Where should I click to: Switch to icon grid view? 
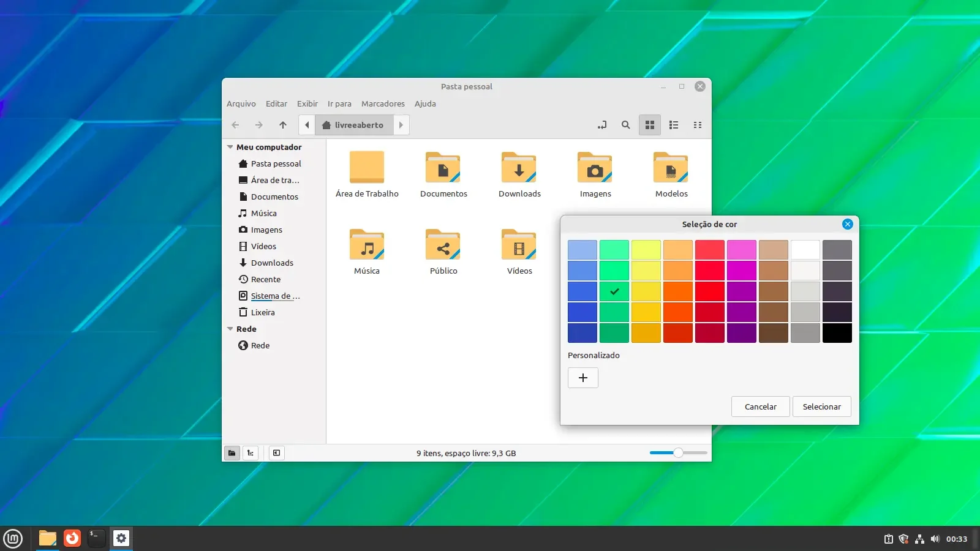(x=650, y=125)
